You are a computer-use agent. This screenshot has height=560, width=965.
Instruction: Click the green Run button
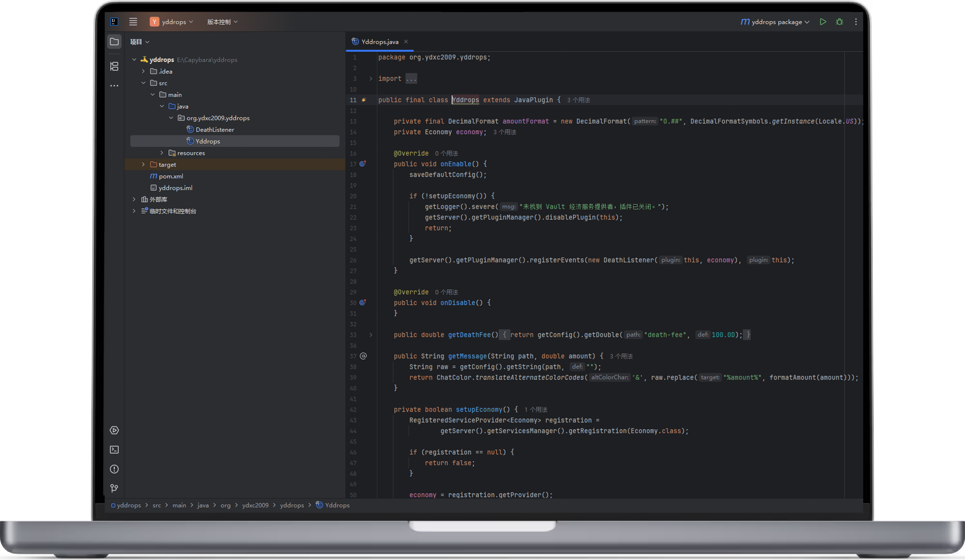(823, 22)
